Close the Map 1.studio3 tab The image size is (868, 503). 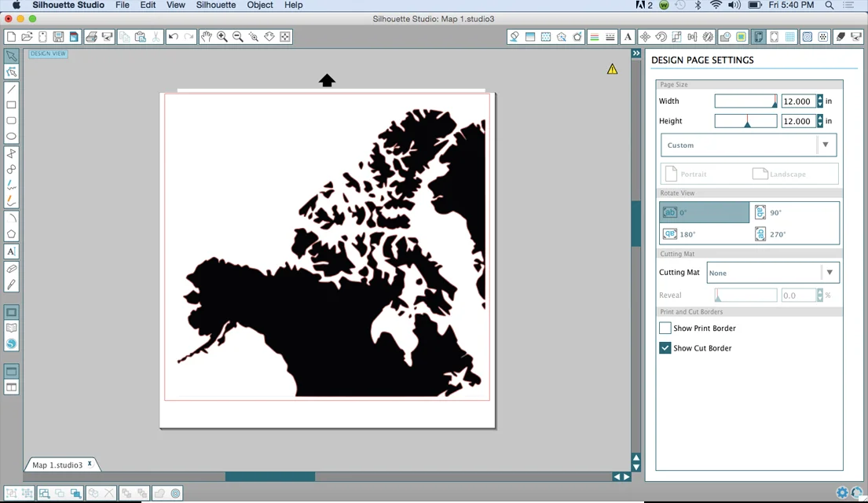[90, 464]
